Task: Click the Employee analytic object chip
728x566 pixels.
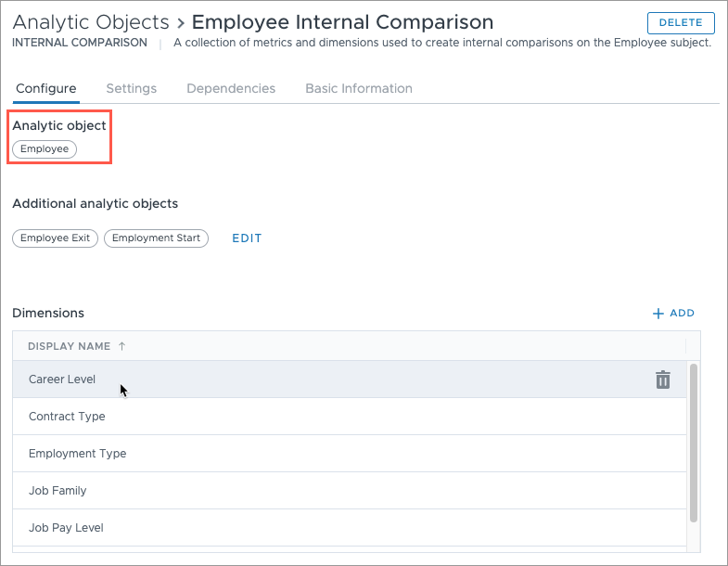Action: click(x=45, y=149)
